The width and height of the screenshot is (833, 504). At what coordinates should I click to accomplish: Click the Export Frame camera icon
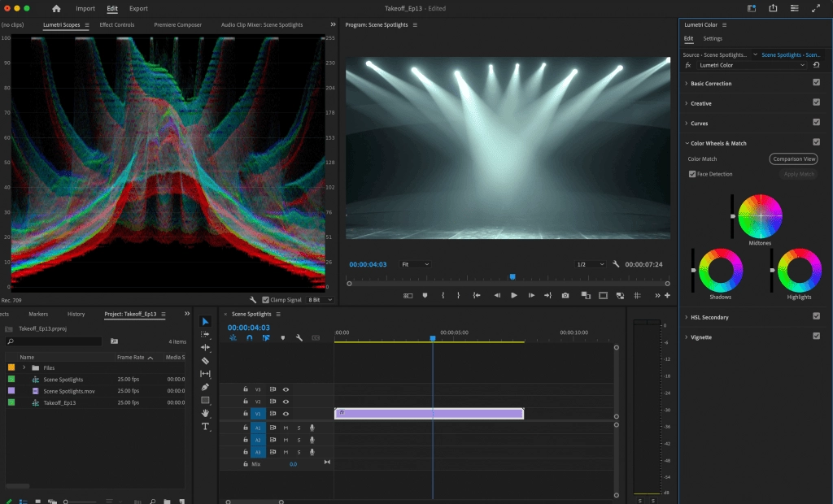point(565,295)
